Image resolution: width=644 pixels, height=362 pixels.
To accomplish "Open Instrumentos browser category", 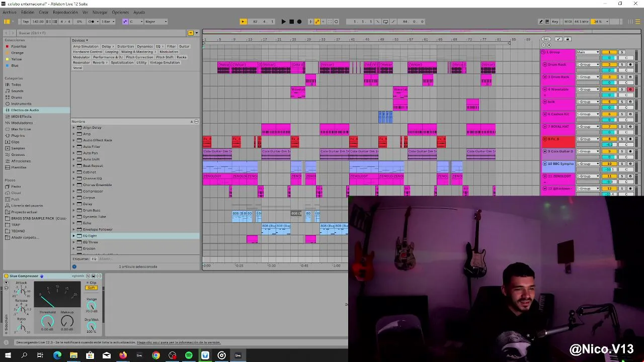I will click(21, 104).
